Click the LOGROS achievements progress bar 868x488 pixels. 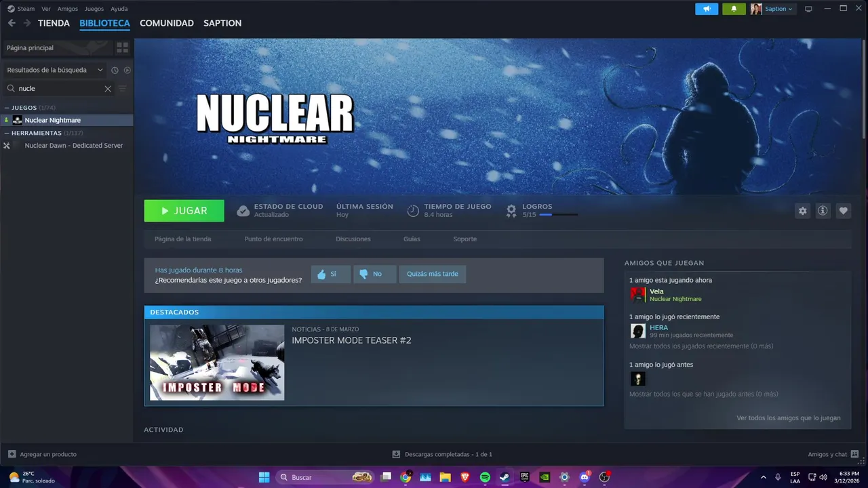[x=559, y=215]
